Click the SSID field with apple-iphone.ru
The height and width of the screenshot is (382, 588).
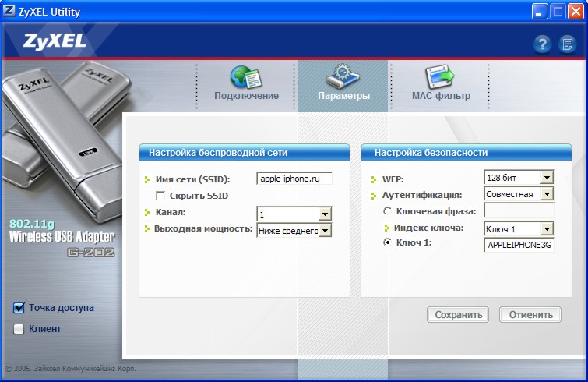point(294,179)
